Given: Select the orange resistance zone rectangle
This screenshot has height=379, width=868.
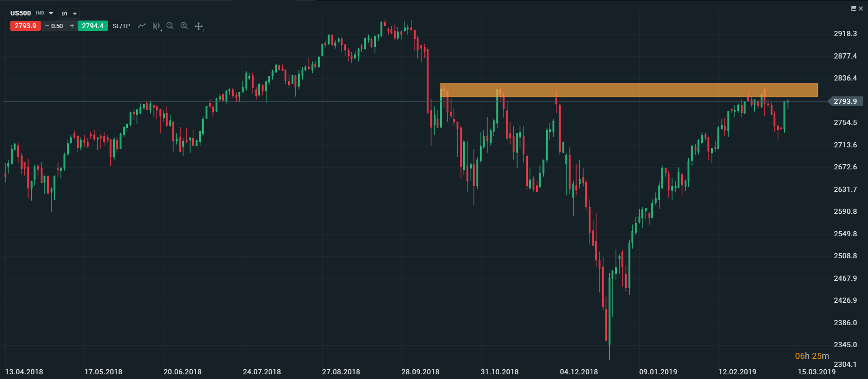Looking at the screenshot, I should pyautogui.click(x=628, y=90).
